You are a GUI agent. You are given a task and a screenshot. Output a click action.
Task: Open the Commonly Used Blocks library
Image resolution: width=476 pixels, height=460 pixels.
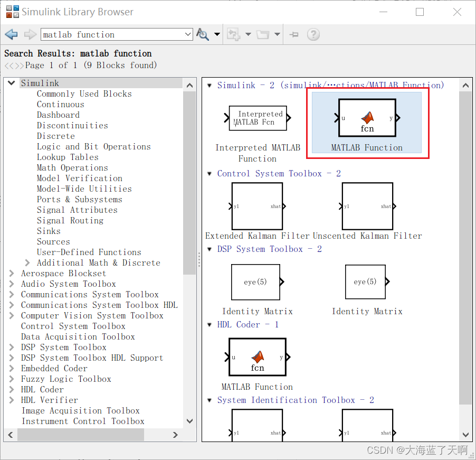click(x=78, y=93)
